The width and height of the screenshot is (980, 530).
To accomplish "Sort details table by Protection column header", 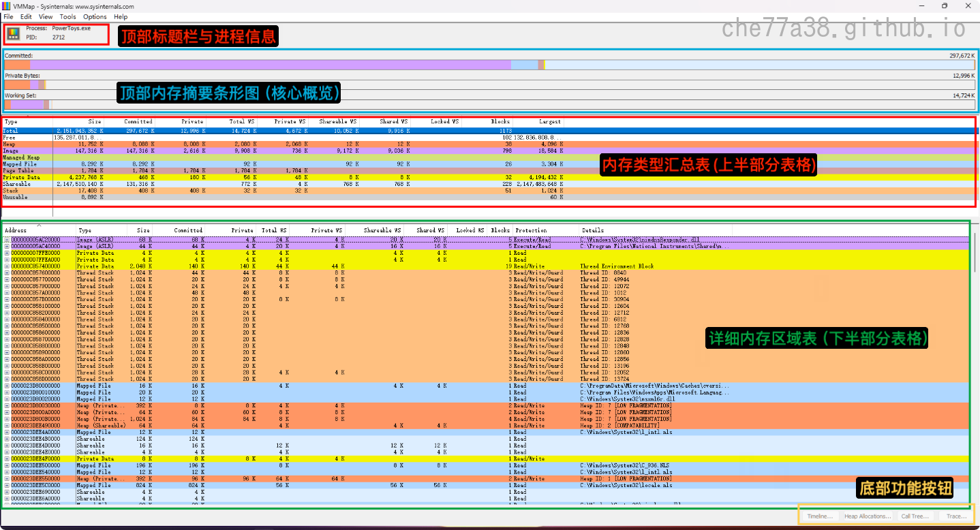I will coord(546,230).
